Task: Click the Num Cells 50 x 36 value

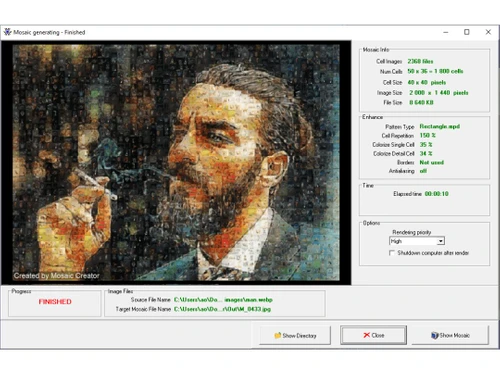Action: point(435,71)
